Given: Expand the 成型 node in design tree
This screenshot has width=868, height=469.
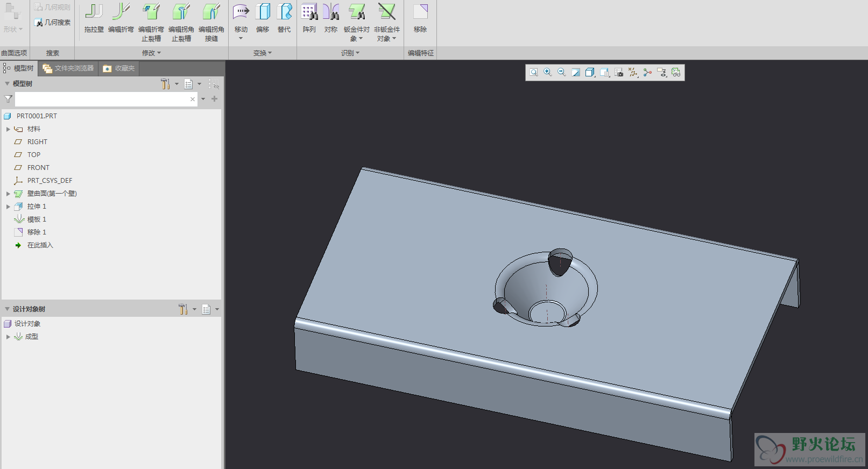Looking at the screenshot, I should [8, 337].
